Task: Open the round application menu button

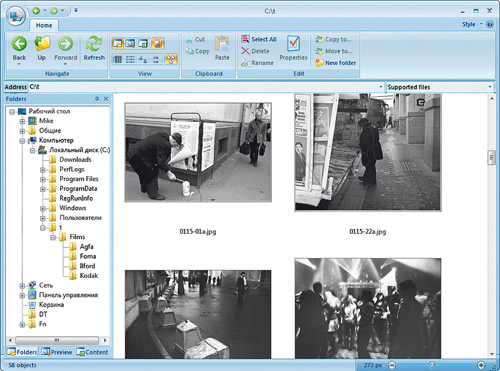Action: point(16,15)
